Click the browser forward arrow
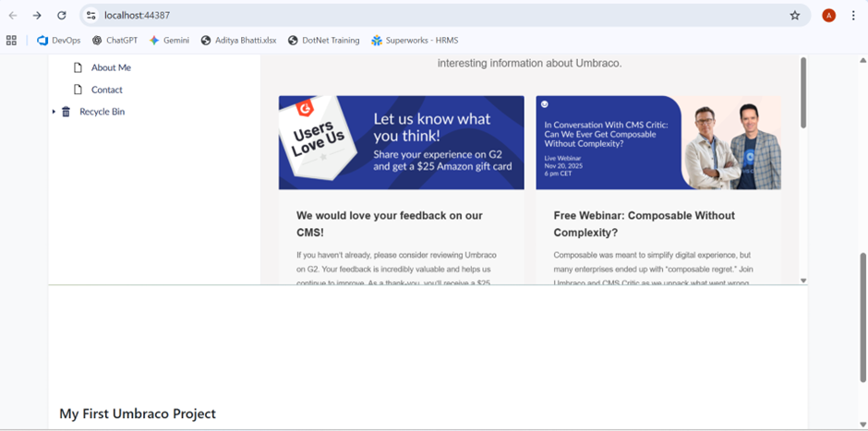868x431 pixels. (37, 16)
